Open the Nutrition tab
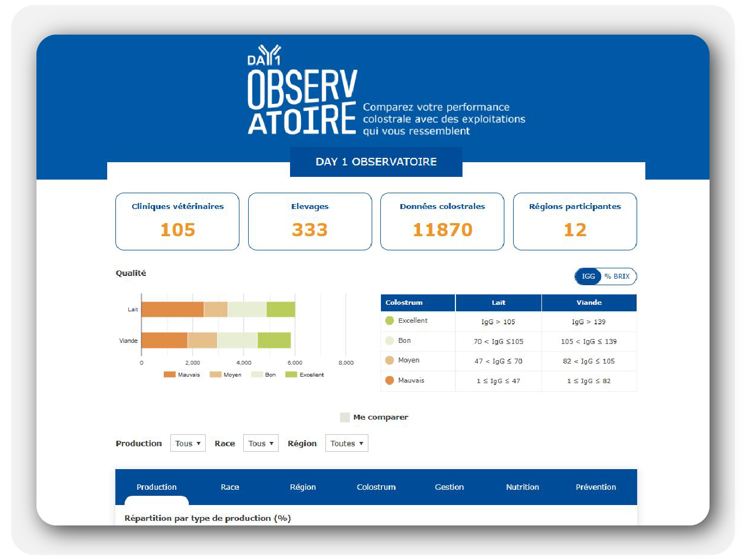746x560 pixels. tap(522, 487)
